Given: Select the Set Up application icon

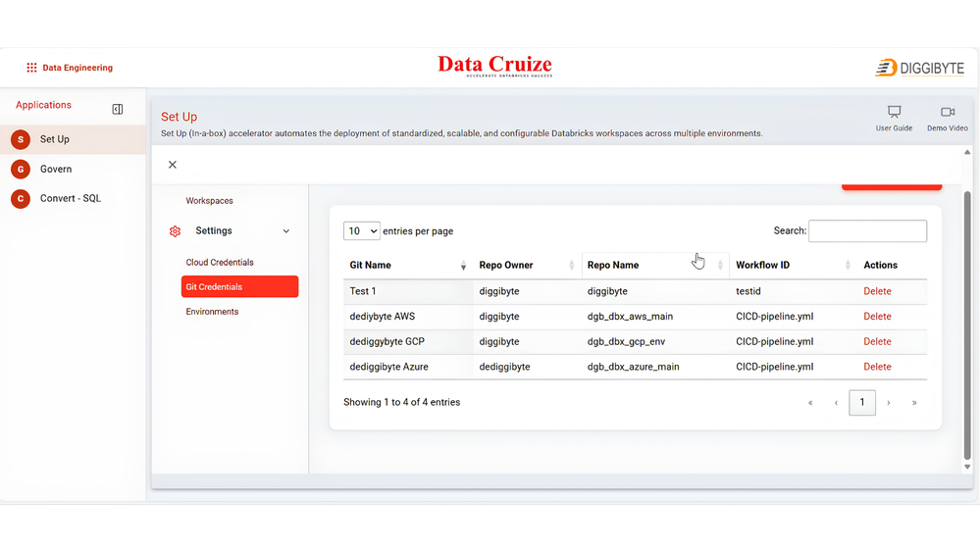Looking at the screenshot, I should tap(21, 139).
